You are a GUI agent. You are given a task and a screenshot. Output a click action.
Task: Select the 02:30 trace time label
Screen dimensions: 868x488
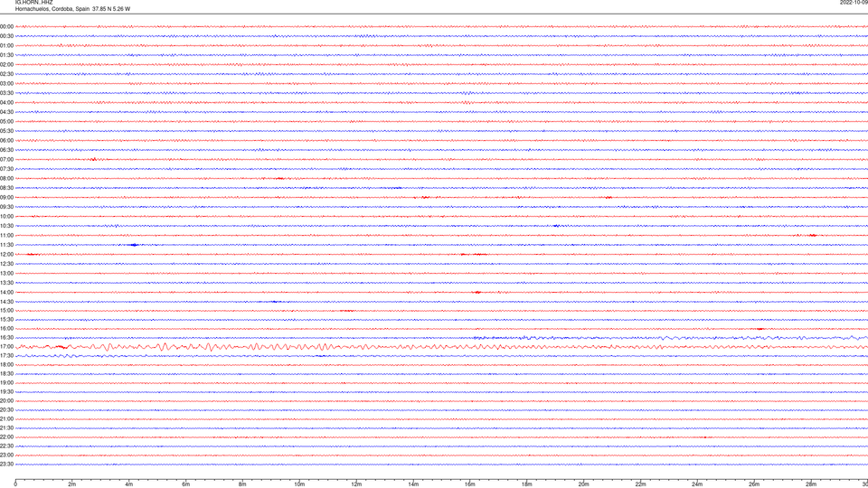coord(6,74)
